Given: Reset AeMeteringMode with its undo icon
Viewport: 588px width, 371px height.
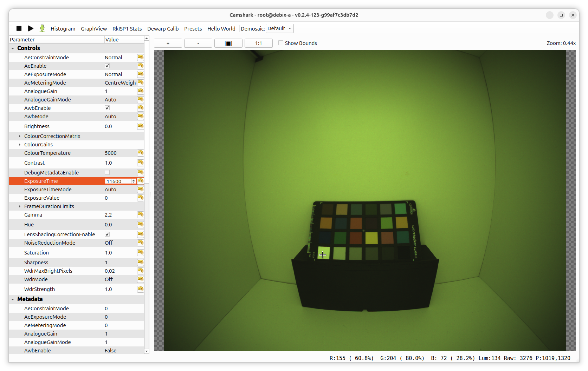Looking at the screenshot, I should pyautogui.click(x=141, y=82).
